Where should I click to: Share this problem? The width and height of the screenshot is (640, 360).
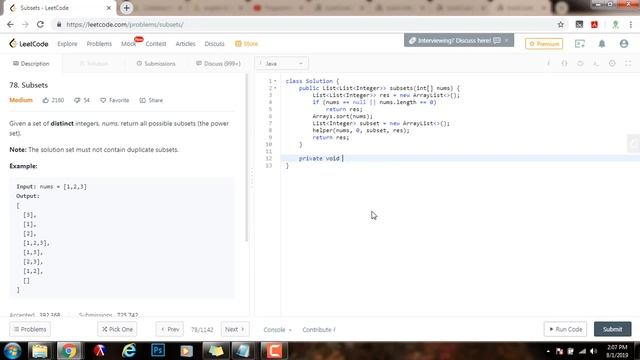pos(151,100)
